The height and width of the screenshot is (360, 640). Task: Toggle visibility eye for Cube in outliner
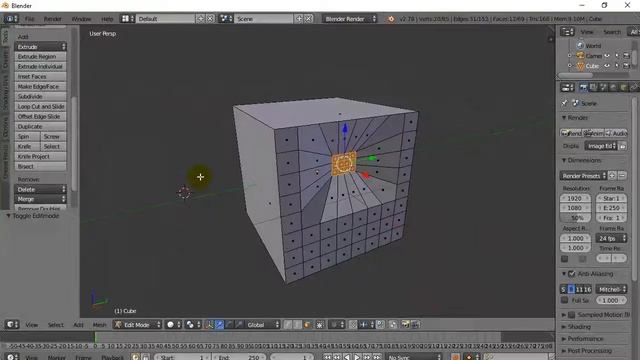point(607,66)
